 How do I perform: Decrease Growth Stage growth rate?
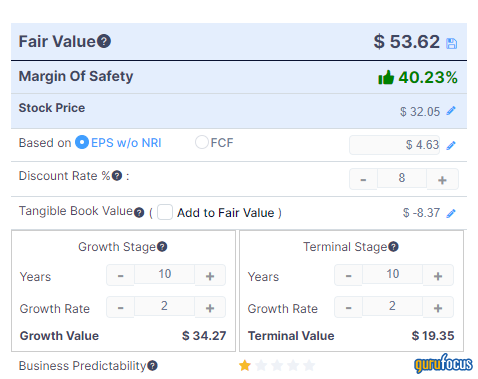120,307
